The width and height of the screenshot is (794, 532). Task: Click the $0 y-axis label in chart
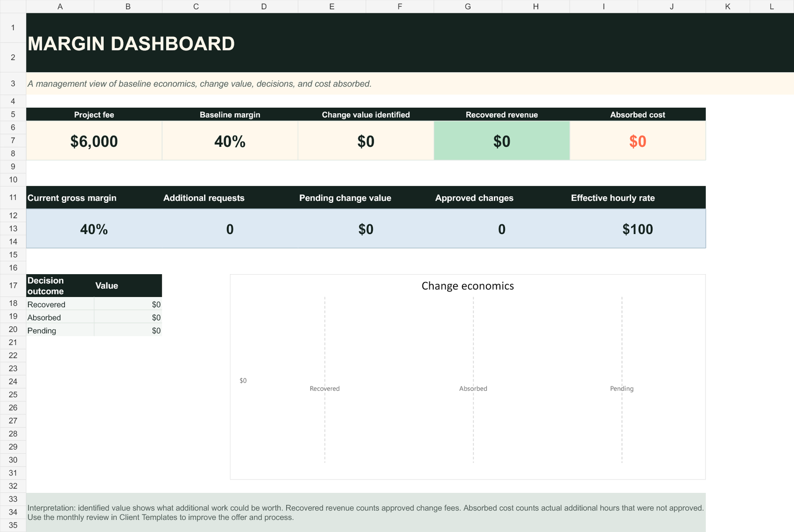243,381
